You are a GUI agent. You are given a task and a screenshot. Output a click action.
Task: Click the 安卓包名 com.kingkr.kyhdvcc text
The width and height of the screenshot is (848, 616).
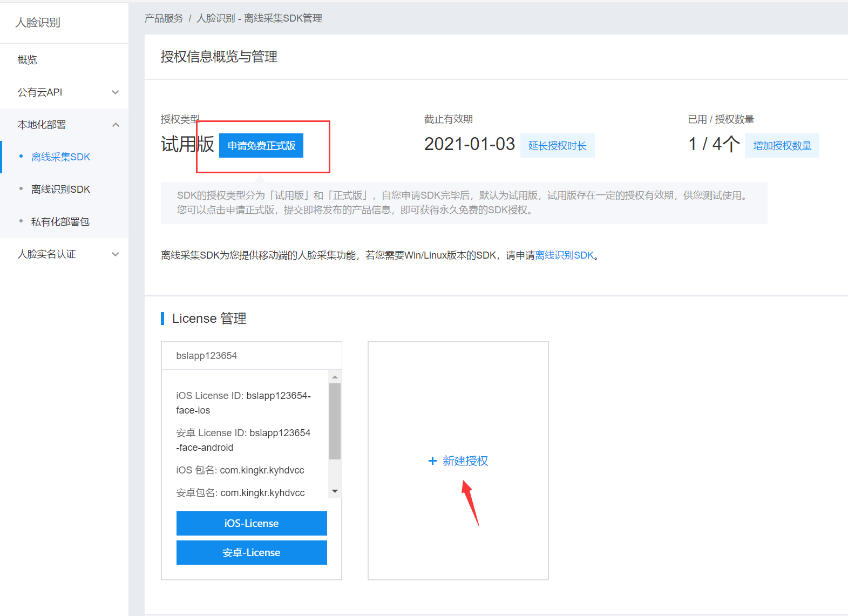click(240, 493)
